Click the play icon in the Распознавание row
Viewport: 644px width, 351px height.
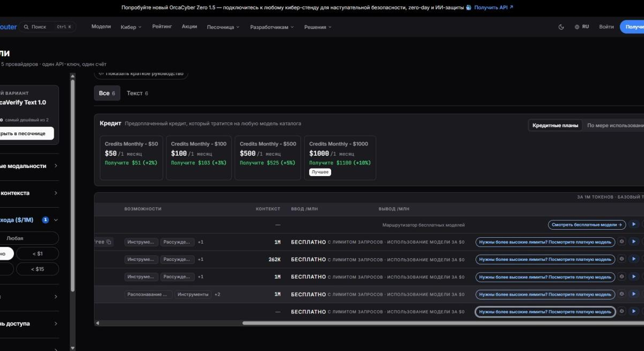(634, 294)
